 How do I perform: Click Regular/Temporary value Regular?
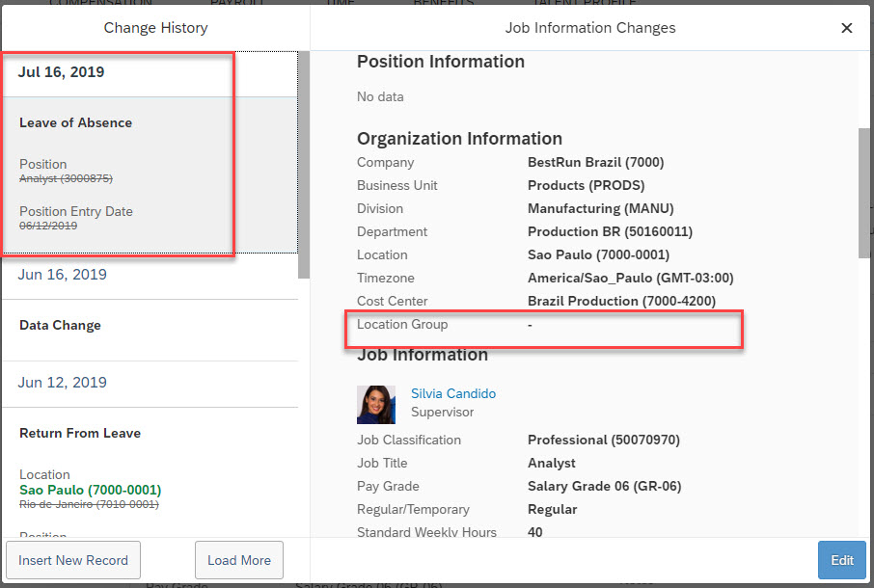553,510
